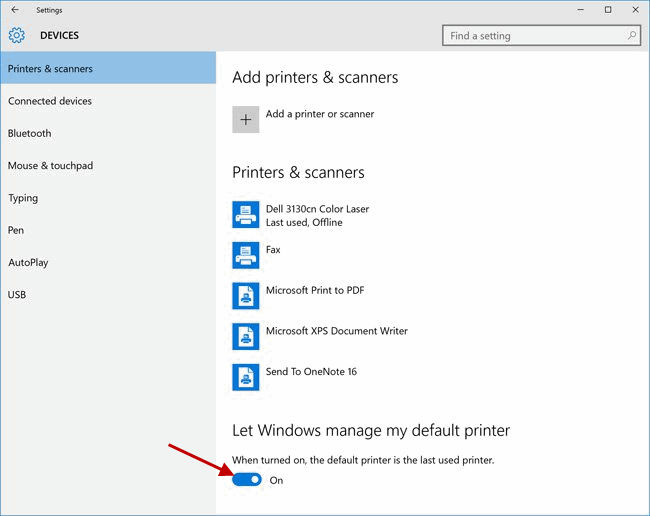Click the Microsoft XPS Document Writer icon
The width and height of the screenshot is (650, 516).
(246, 336)
